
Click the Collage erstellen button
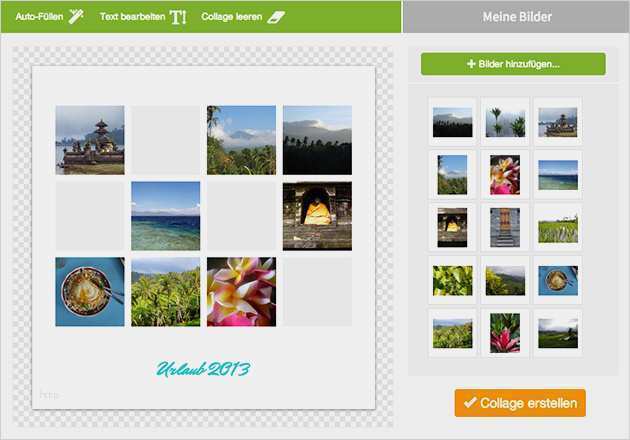(520, 403)
